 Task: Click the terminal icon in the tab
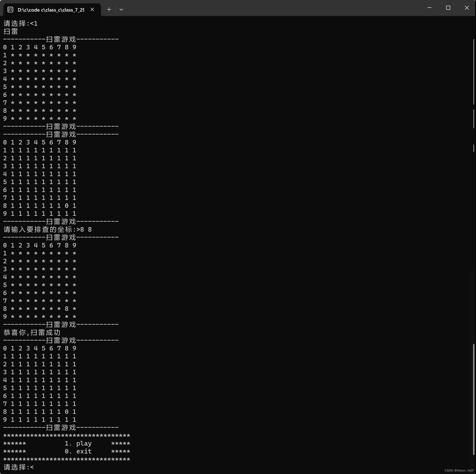click(10, 10)
